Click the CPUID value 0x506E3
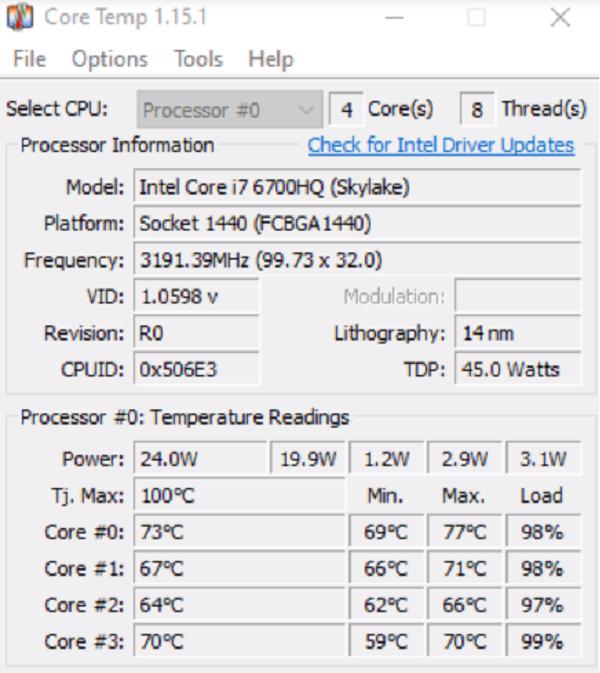 click(x=197, y=369)
